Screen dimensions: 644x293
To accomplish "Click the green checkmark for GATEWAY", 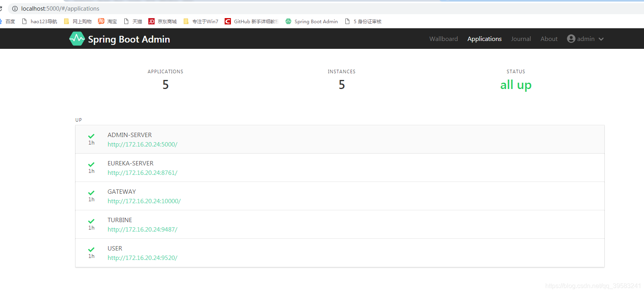I will click(x=91, y=193).
